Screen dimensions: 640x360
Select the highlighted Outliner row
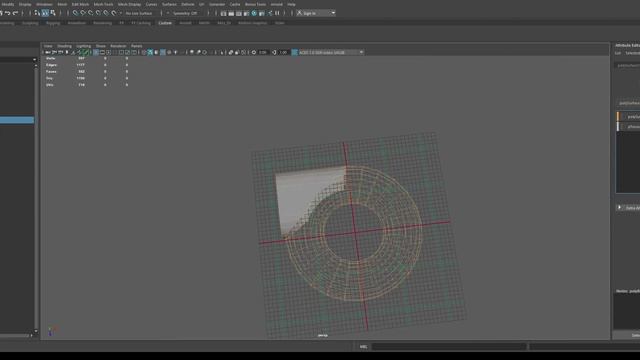[x=17, y=120]
